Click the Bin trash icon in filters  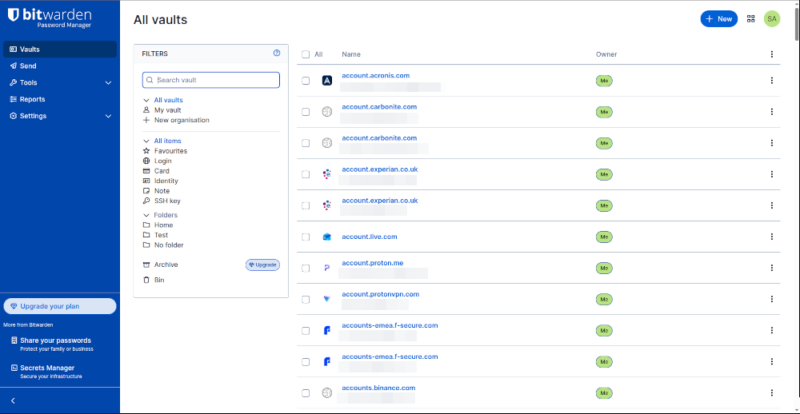pyautogui.click(x=146, y=280)
